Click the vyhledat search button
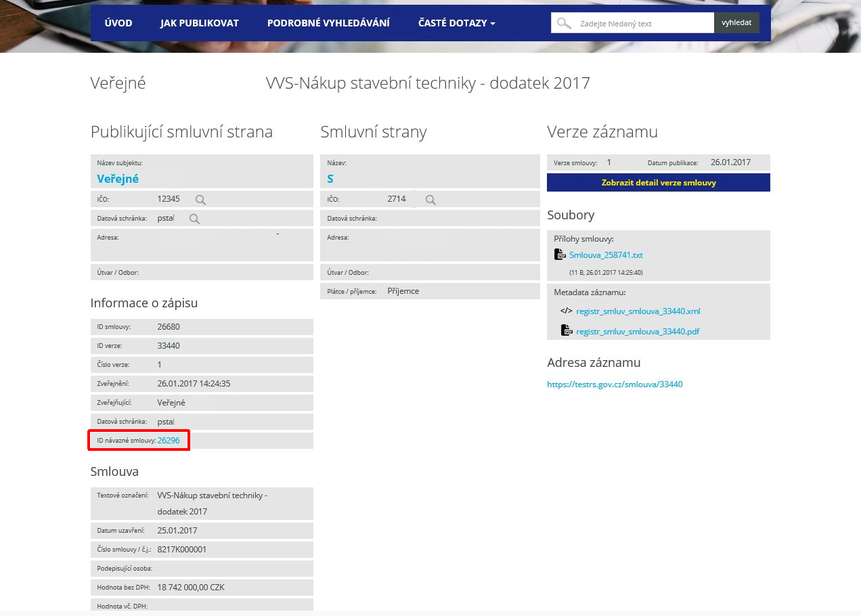 coord(736,22)
